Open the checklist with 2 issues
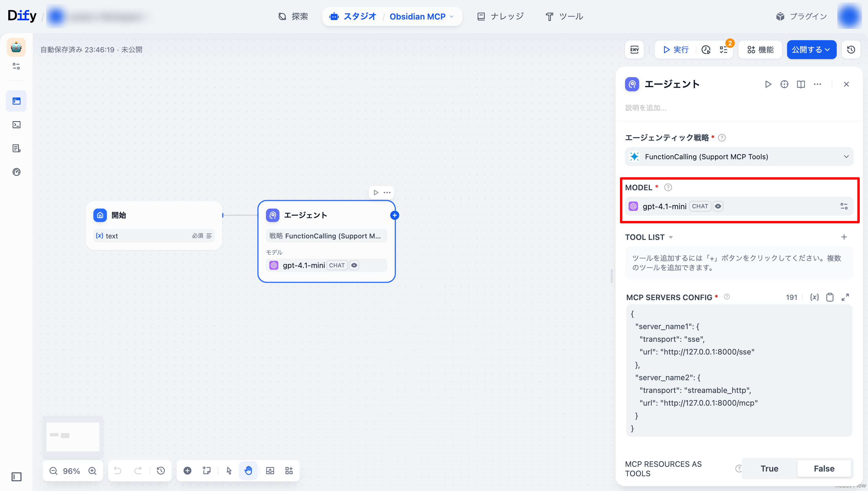The width and height of the screenshot is (868, 491). [x=724, y=50]
